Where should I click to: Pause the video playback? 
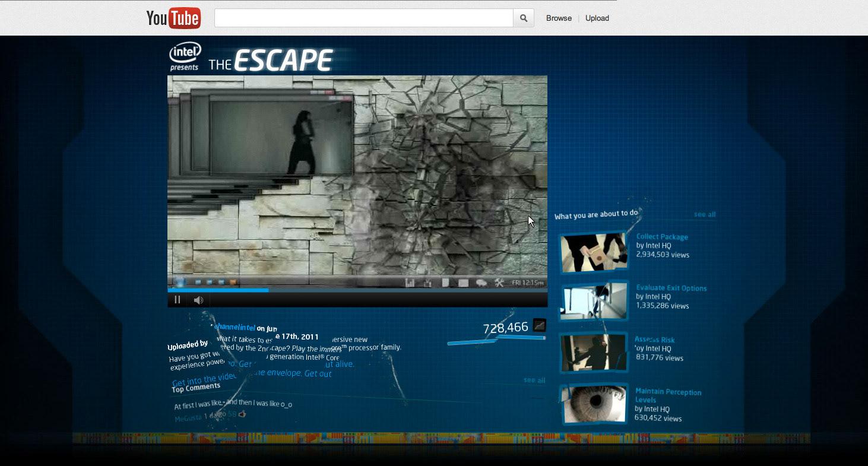click(x=177, y=300)
